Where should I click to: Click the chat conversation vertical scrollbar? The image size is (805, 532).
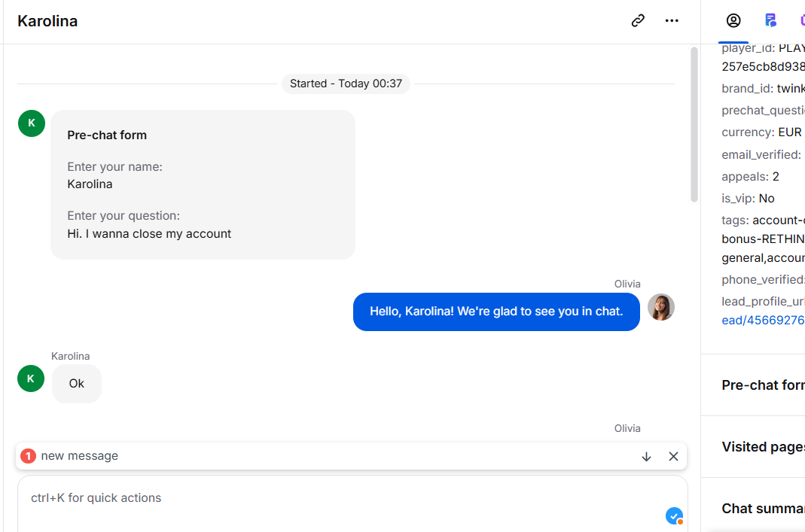point(694,124)
